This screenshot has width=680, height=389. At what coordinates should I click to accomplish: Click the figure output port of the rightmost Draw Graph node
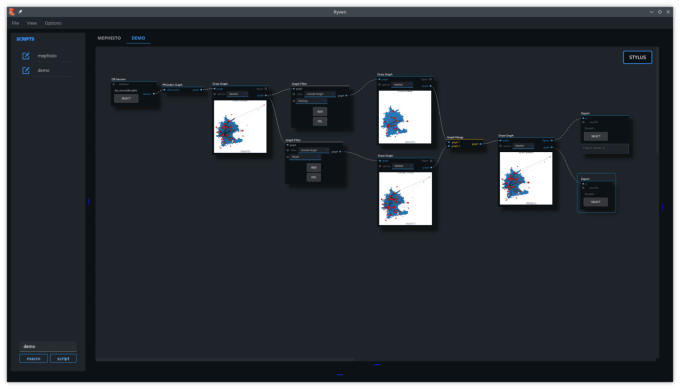(552, 141)
